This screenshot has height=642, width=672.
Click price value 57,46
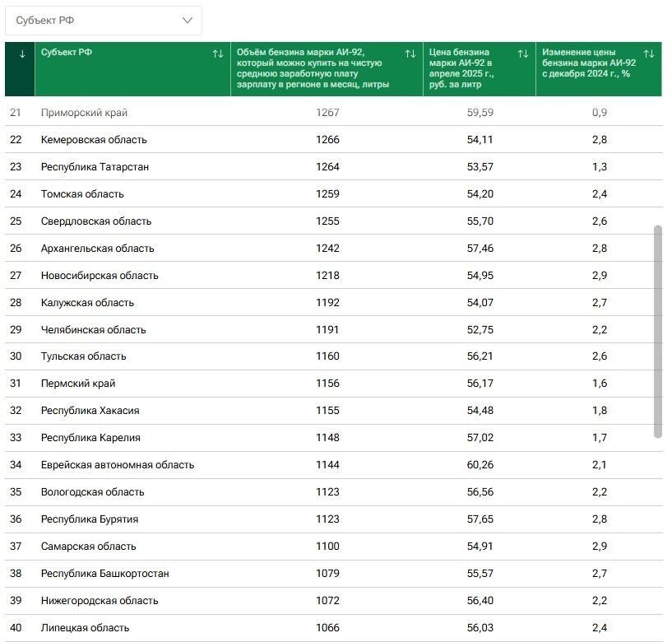coord(480,248)
